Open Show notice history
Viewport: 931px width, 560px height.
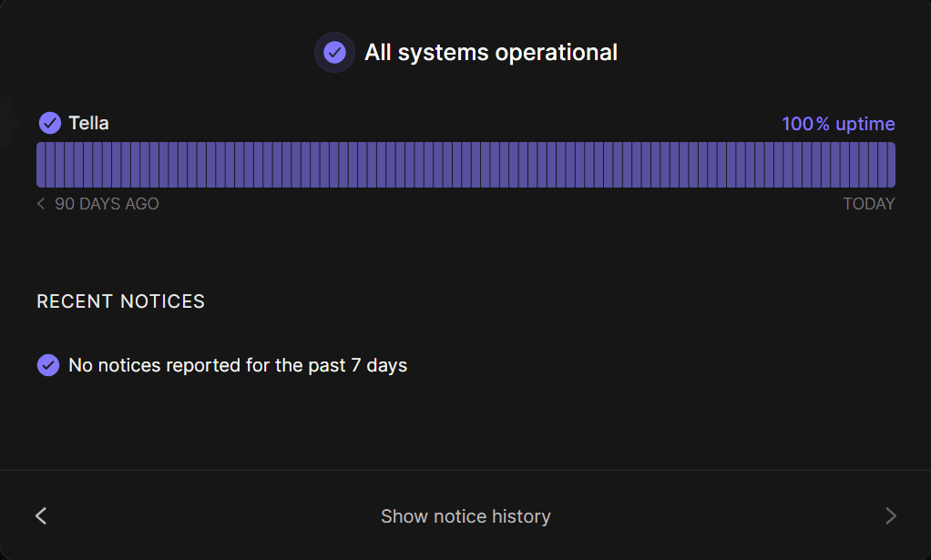pyautogui.click(x=466, y=516)
